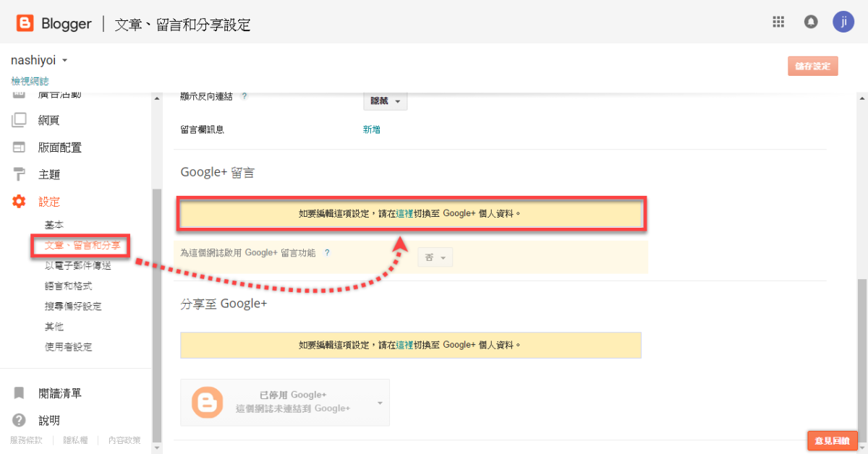Viewport: 868px width, 454px height.
Task: Open 語言和格式 submenu item
Action: pyautogui.click(x=68, y=286)
